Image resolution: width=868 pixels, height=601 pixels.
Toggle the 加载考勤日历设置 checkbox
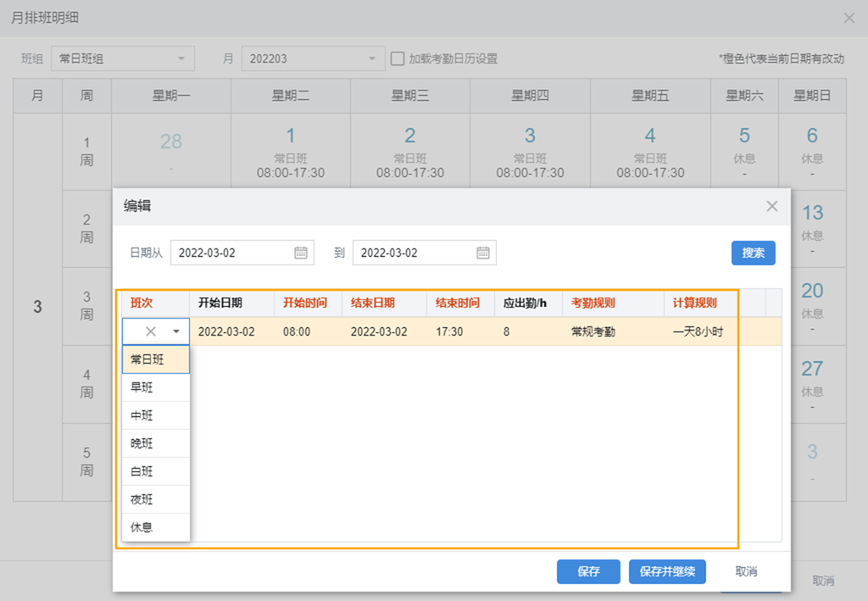(x=398, y=58)
